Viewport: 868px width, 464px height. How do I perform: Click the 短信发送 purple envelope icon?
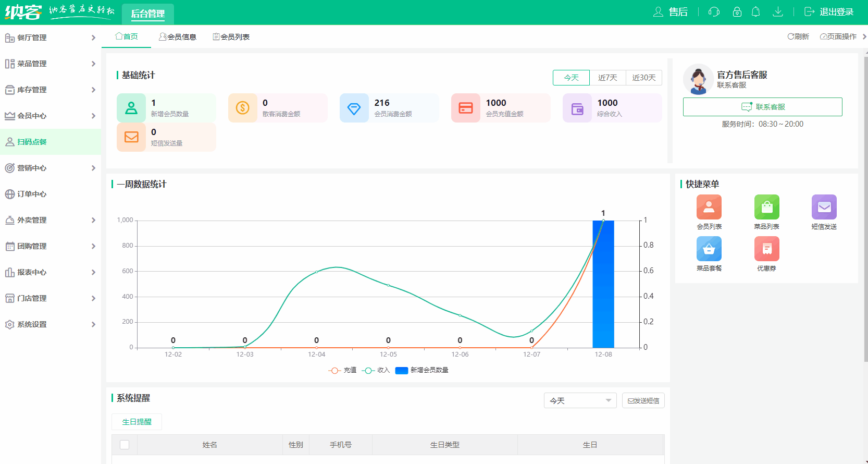tap(824, 207)
